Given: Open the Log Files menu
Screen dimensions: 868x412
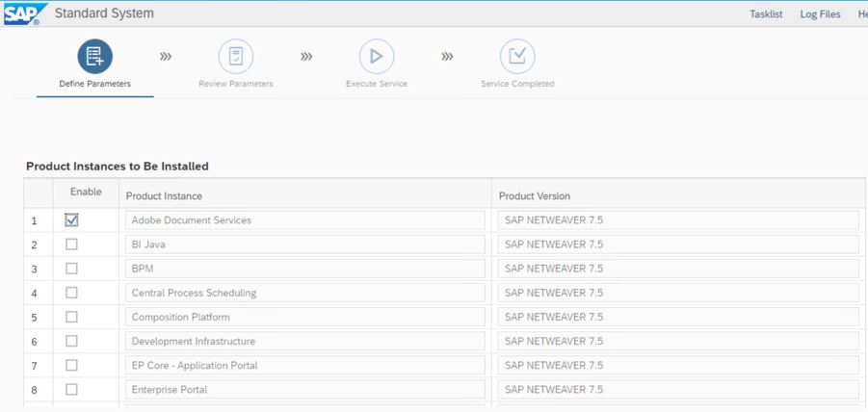Looking at the screenshot, I should [x=820, y=14].
